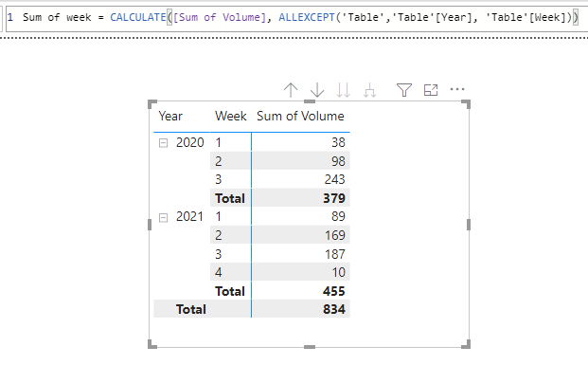Image resolution: width=588 pixels, height=365 pixels.
Task: Click inside the DAX formula bar
Action: (x=296, y=18)
